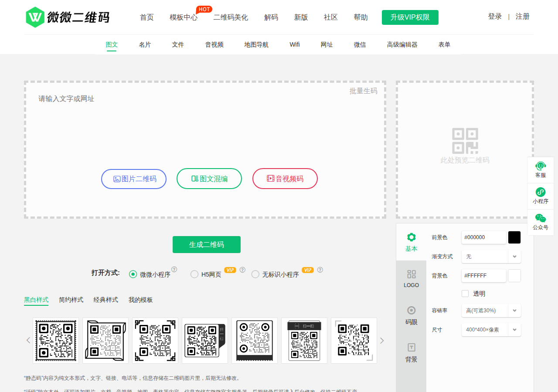
Task: Switch to the Wifi tab
Action: pyautogui.click(x=295, y=44)
